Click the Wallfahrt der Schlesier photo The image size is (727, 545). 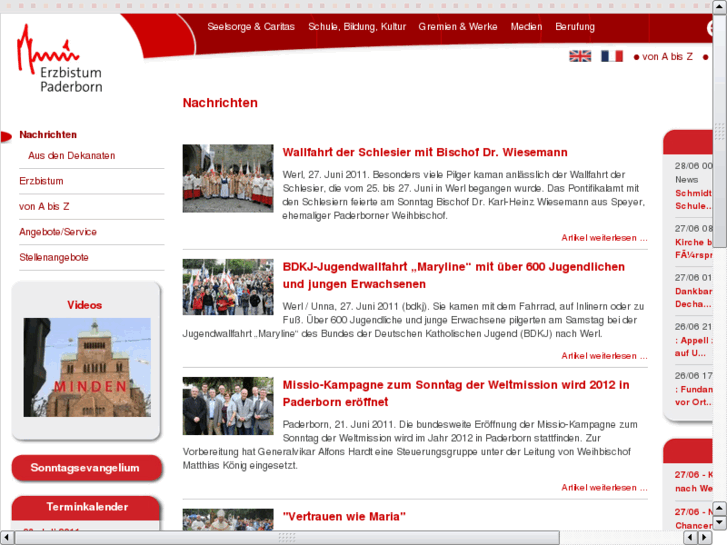228,178
